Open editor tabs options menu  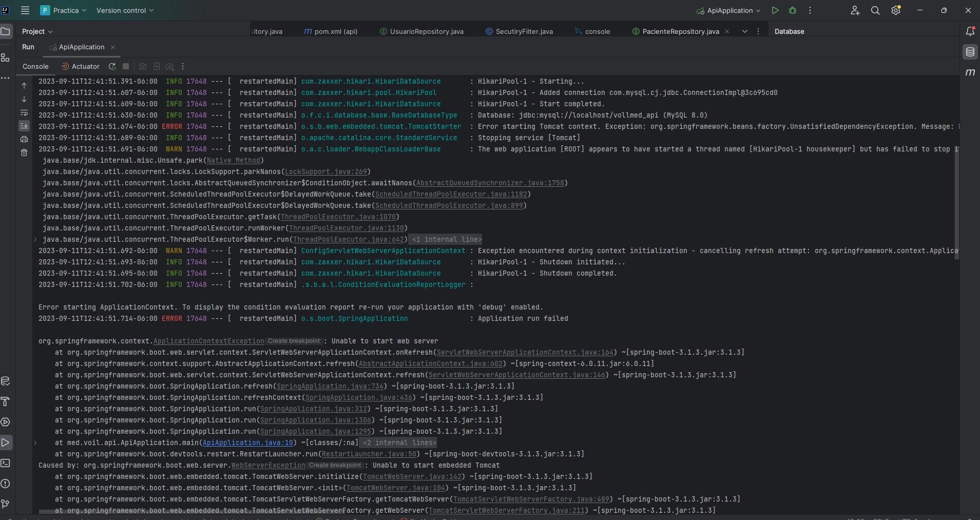758,31
